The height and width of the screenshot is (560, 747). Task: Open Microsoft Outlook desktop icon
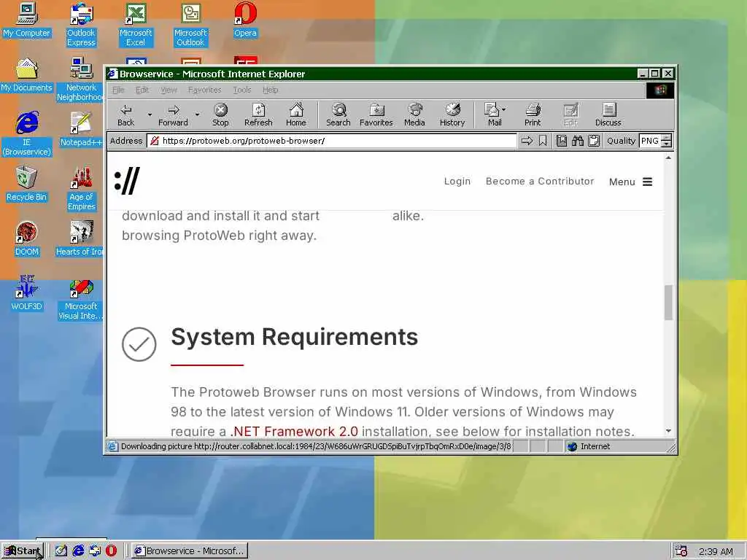pos(190,25)
